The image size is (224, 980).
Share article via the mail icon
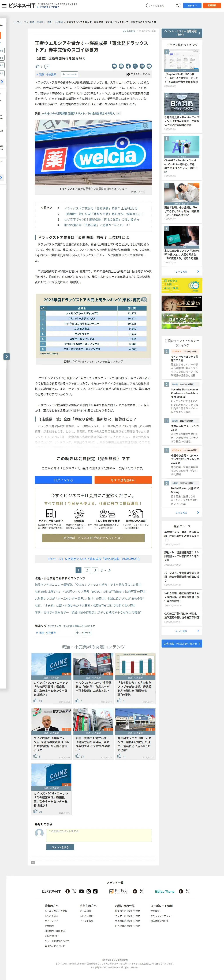point(114,66)
